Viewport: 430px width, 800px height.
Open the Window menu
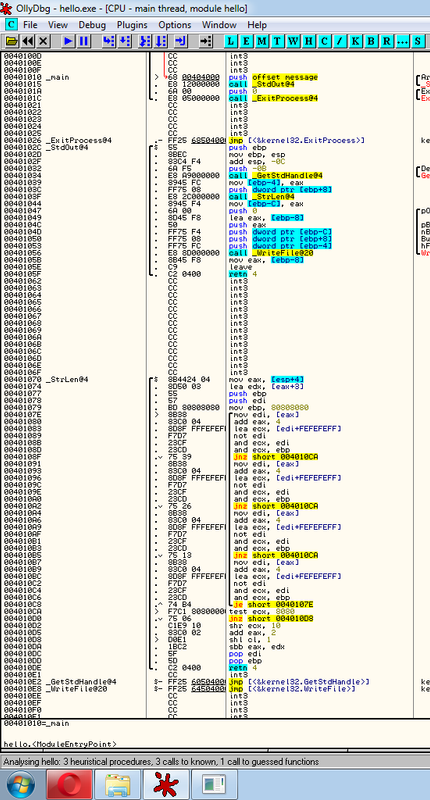[219, 24]
